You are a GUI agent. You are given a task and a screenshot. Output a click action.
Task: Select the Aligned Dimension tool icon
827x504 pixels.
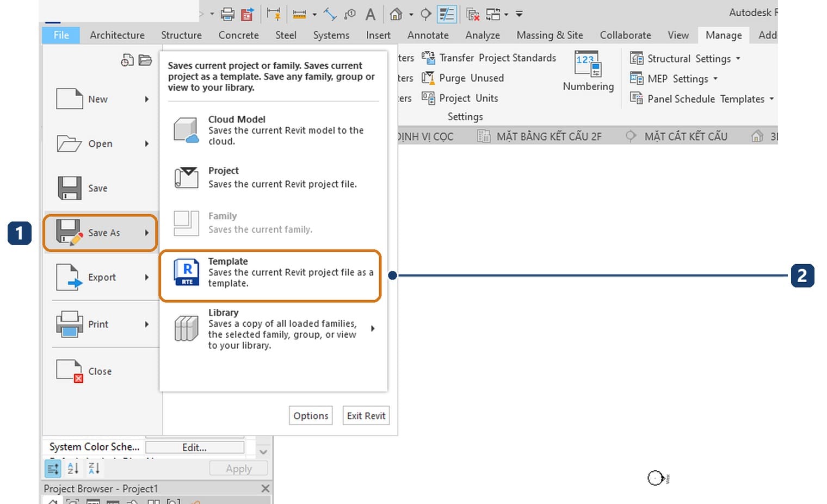[330, 14]
